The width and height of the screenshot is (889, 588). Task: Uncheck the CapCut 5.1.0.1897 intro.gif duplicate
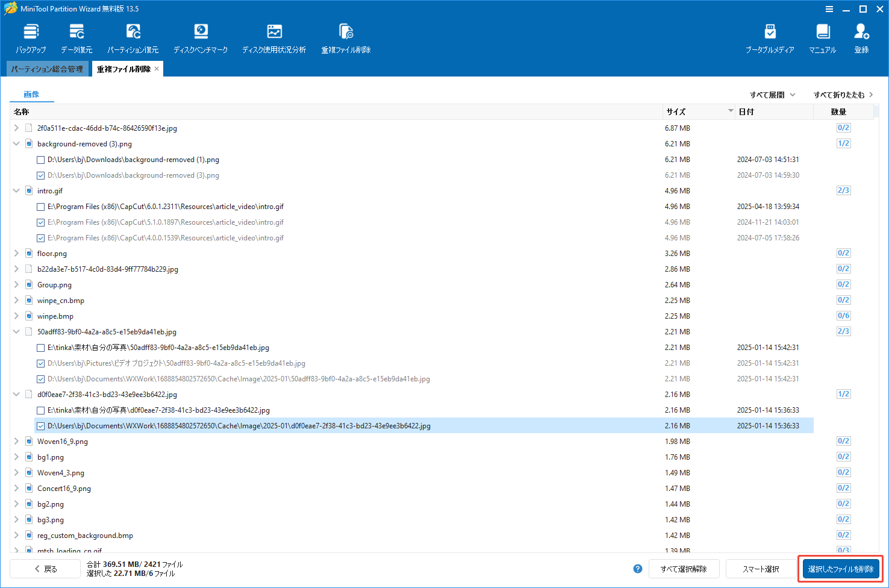(x=40, y=222)
